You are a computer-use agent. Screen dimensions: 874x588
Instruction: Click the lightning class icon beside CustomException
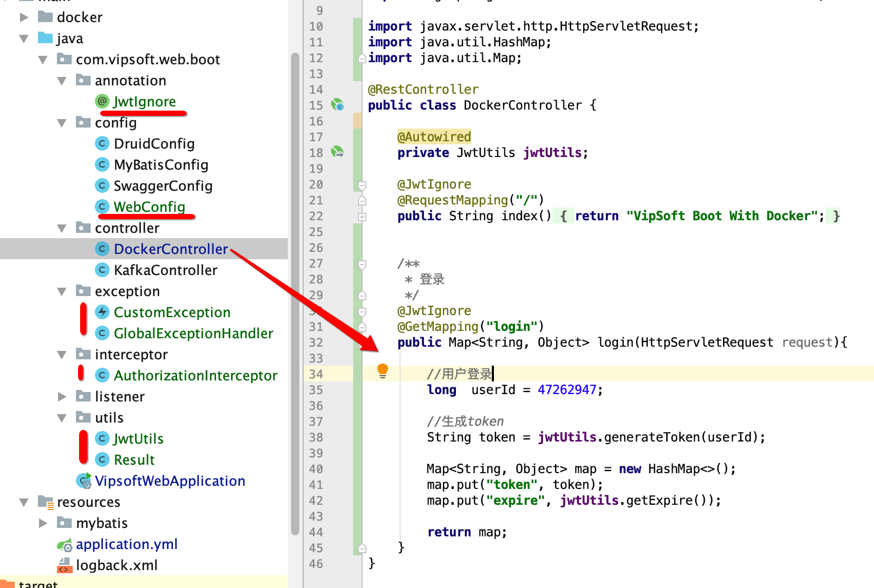point(101,312)
